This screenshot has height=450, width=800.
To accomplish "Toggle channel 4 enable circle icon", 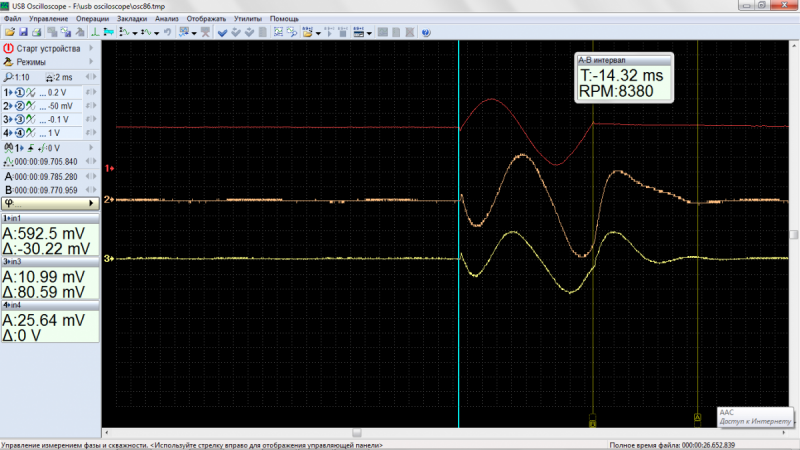I will pyautogui.click(x=18, y=133).
